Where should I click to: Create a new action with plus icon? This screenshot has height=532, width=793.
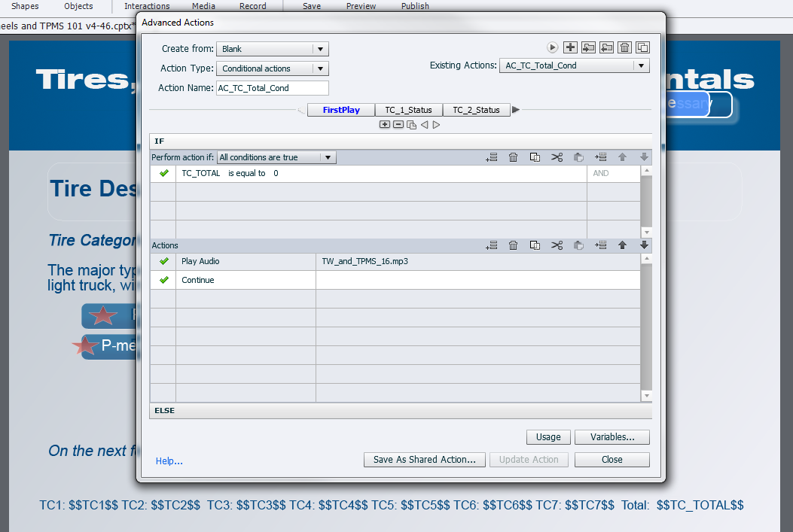(x=570, y=47)
